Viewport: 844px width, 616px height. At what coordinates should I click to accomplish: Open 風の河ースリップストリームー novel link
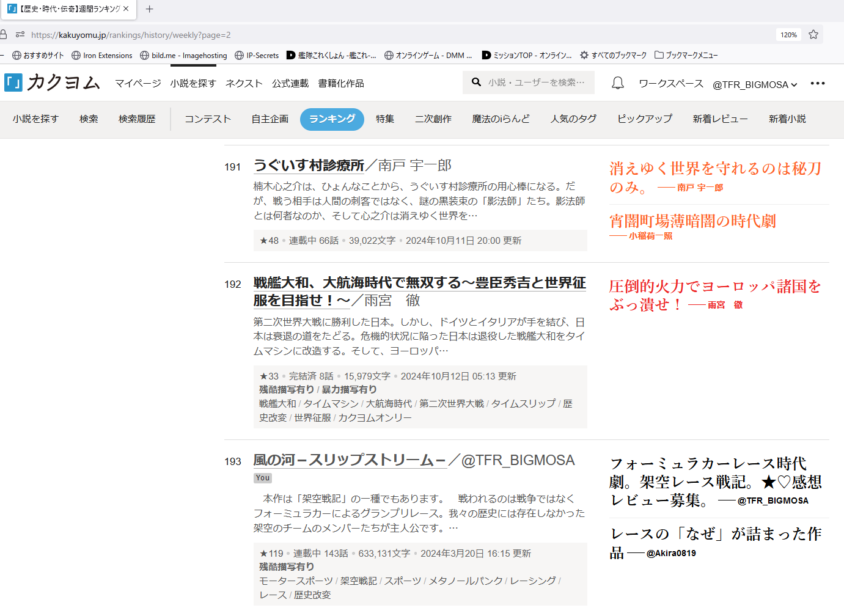tap(350, 460)
